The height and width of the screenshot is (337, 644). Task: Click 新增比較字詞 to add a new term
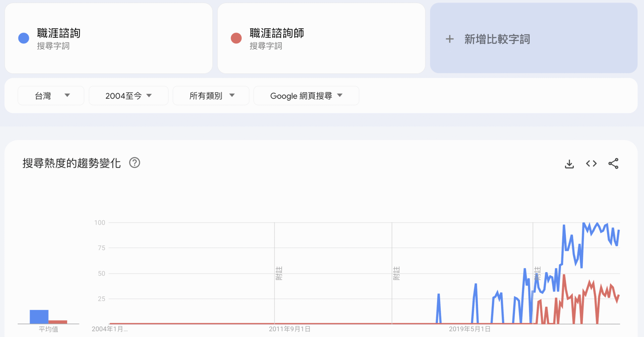tap(497, 39)
